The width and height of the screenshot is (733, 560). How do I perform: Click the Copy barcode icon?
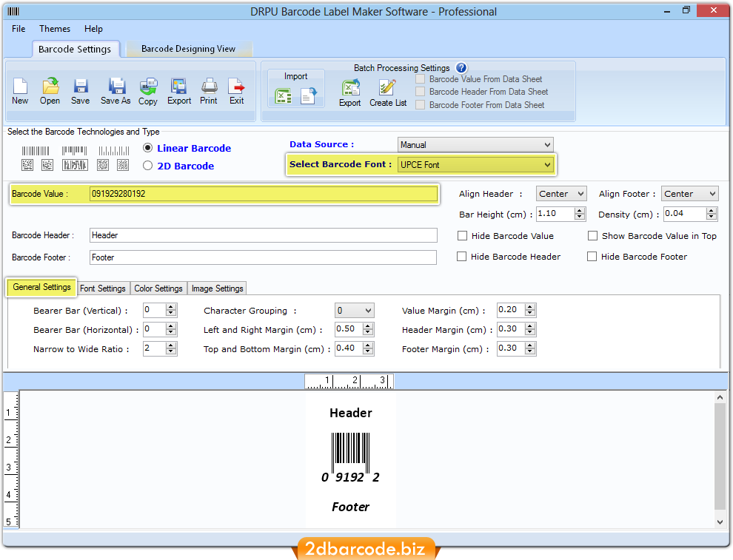click(x=148, y=87)
